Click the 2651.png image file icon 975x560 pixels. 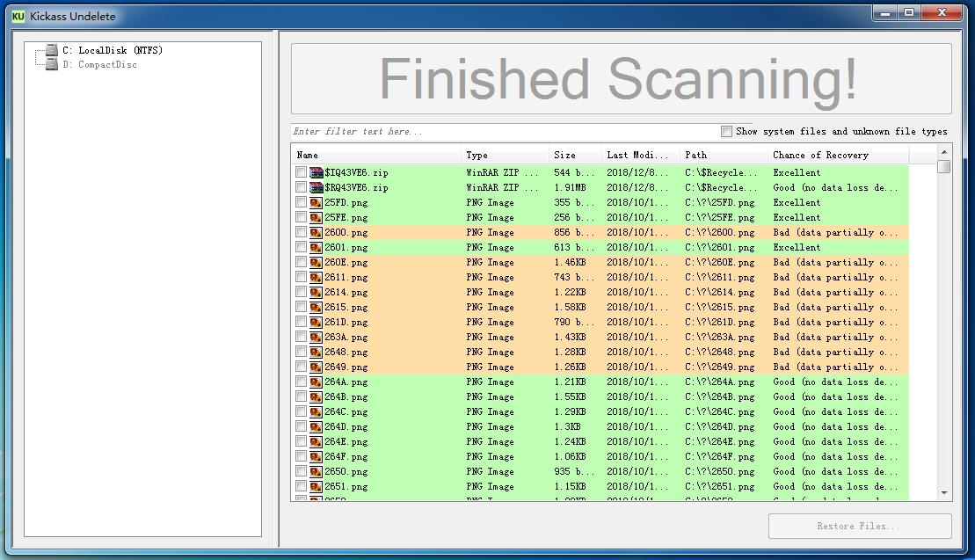[317, 486]
